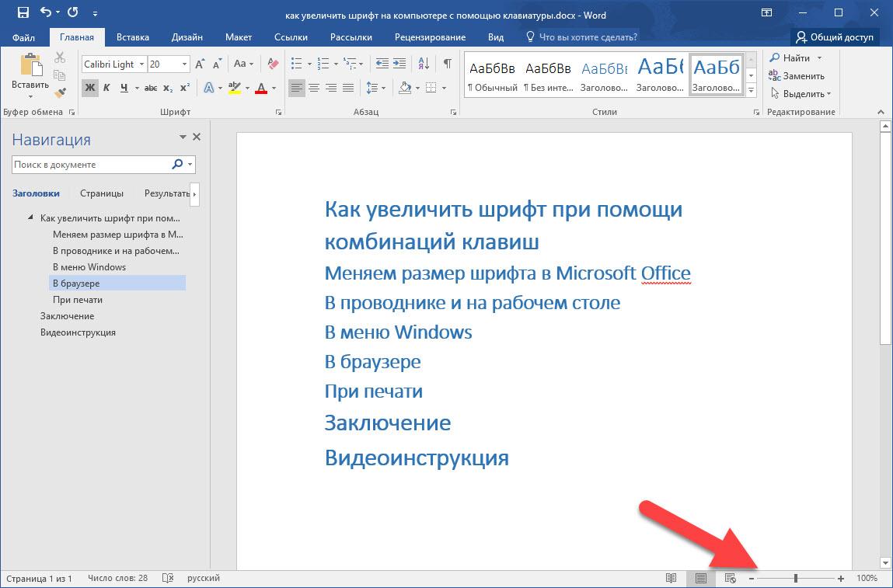Enable center text alignment

[x=314, y=88]
